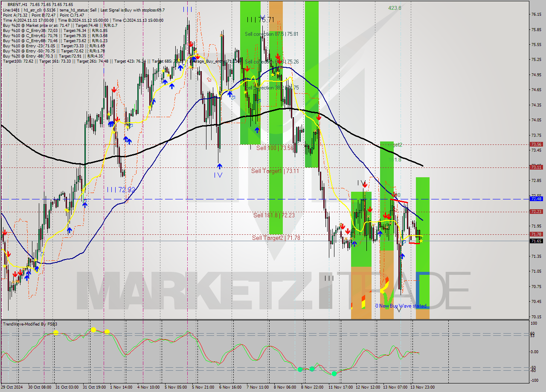Click the red 73.11 price tag on axis
Viewport: 546px width, 392px height.
tap(536, 167)
